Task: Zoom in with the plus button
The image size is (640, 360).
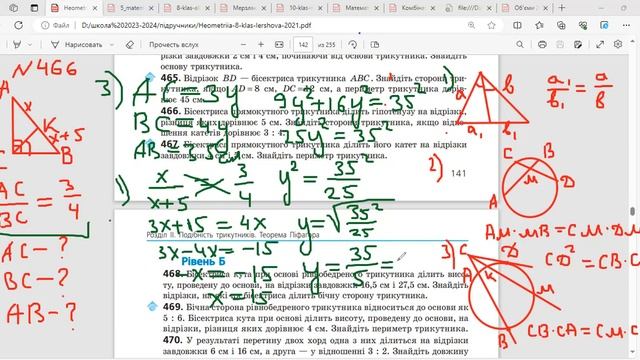Action: tap(261, 44)
